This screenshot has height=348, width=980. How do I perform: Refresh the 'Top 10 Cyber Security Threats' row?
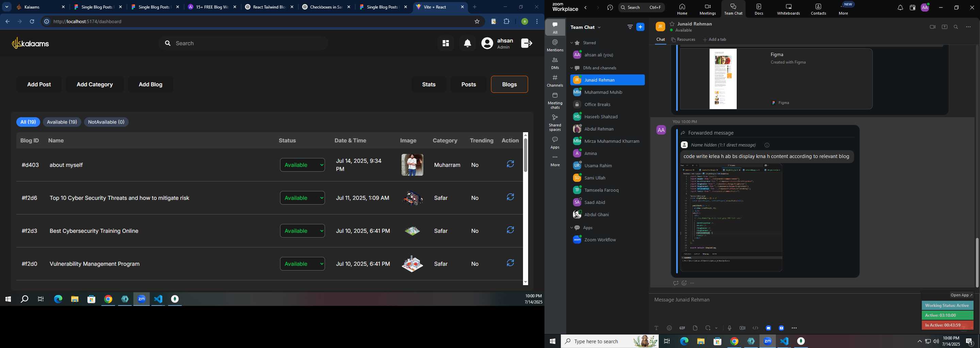510,197
